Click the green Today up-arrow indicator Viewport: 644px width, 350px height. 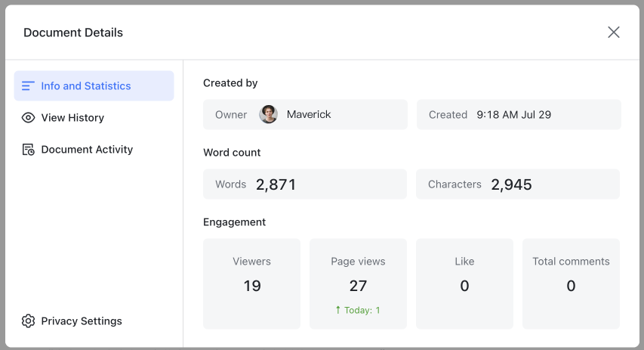[x=338, y=310]
